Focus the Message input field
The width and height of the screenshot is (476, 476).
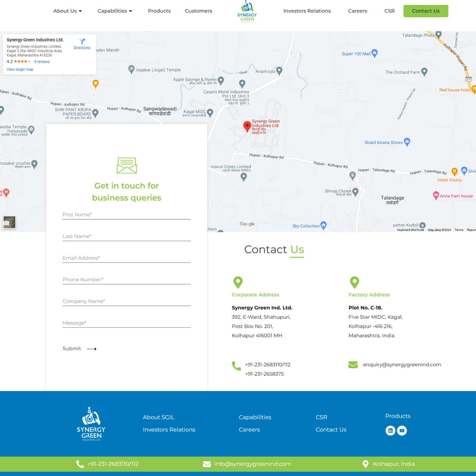(126, 323)
